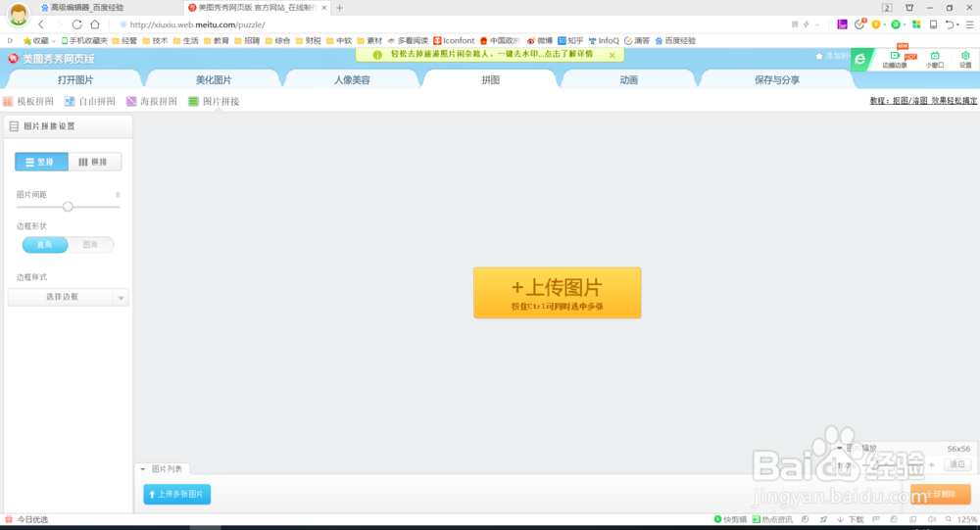Choose 圆角 rounded corner border shape
The height and width of the screenshot is (530, 980).
click(x=90, y=244)
